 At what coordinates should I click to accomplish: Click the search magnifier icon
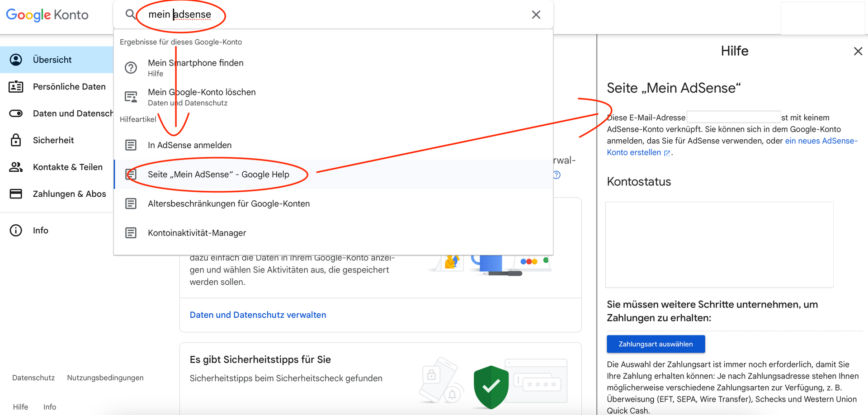(x=130, y=14)
